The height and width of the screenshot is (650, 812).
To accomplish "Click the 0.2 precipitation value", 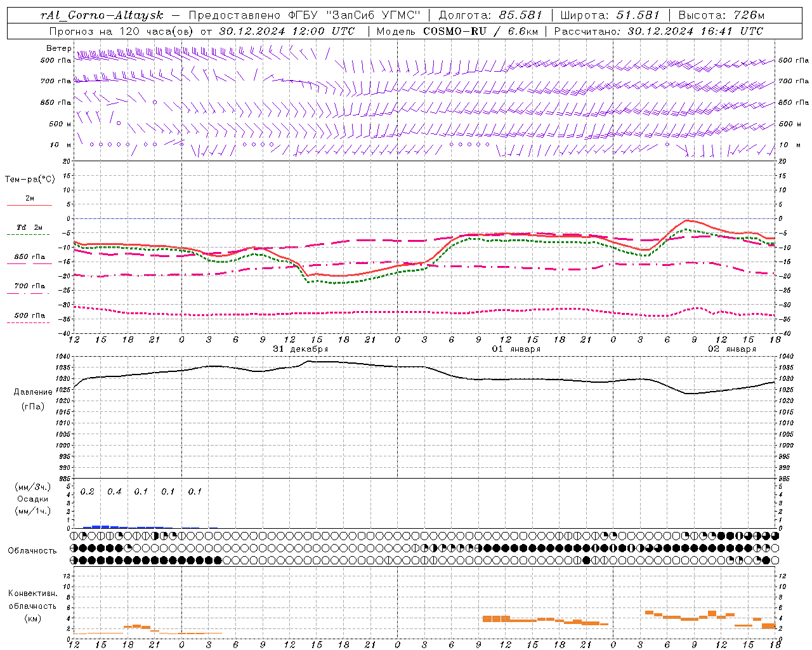I will pos(87,492).
